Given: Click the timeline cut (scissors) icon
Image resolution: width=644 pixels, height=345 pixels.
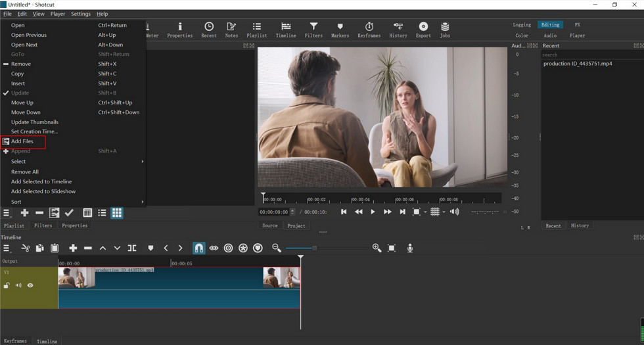Looking at the screenshot, I should coord(26,248).
